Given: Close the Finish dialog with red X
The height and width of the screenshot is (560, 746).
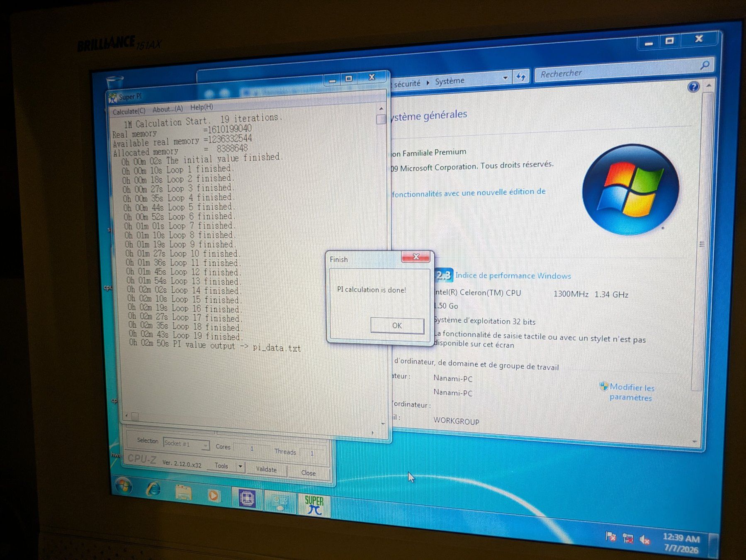Looking at the screenshot, I should (x=416, y=257).
